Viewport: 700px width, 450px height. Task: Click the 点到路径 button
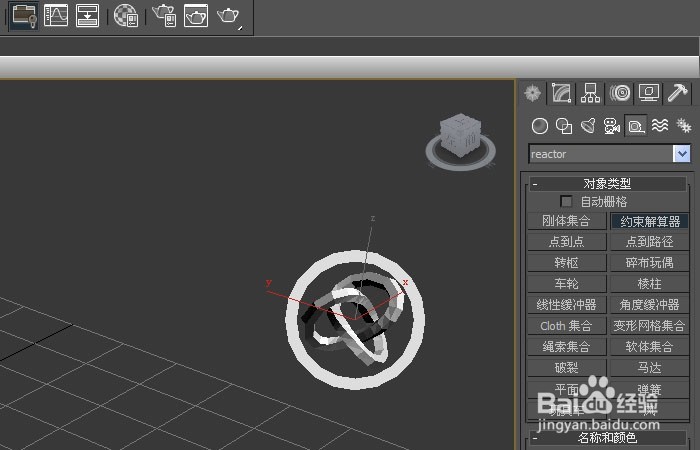click(x=650, y=242)
